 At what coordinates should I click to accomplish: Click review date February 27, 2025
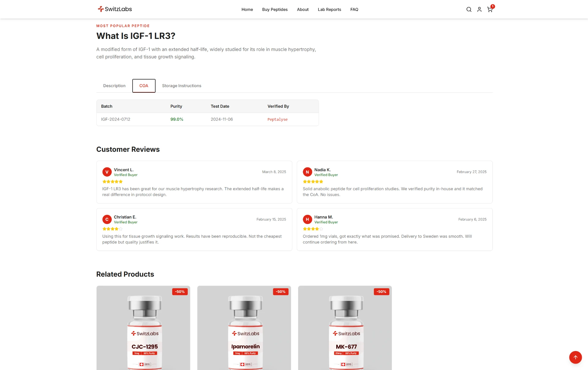(472, 172)
